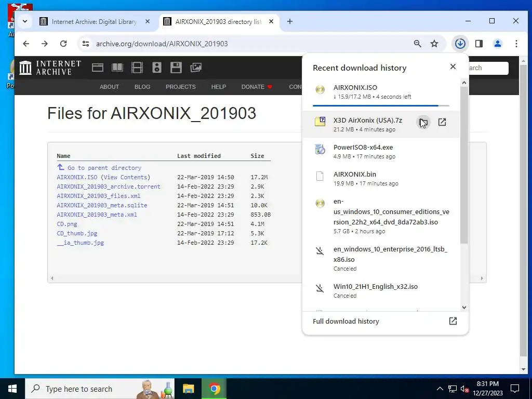Reload the current page
Viewport: 532px width, 399px height.
coord(63,44)
